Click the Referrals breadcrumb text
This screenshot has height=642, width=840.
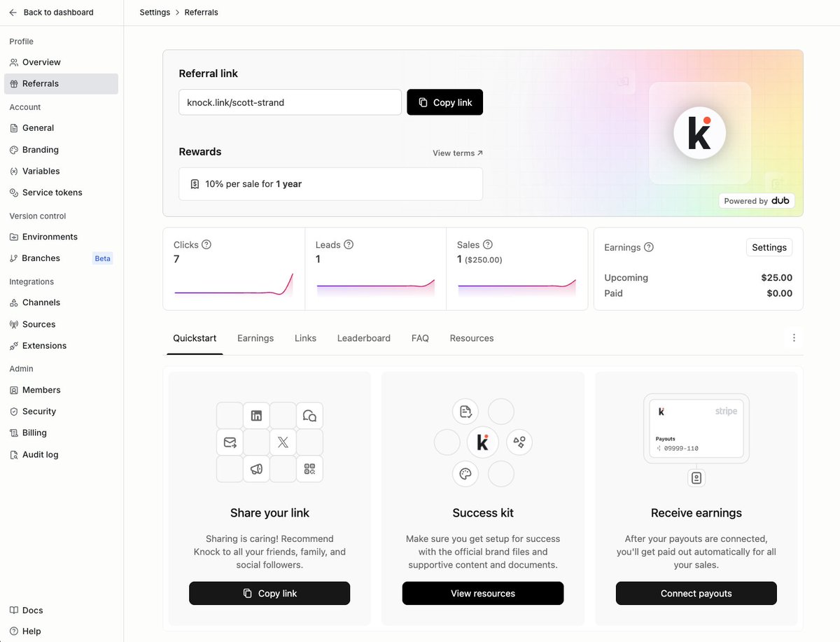point(202,13)
